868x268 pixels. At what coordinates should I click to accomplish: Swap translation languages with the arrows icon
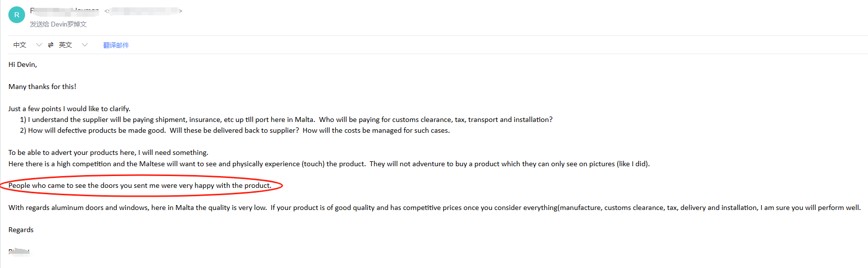tap(51, 45)
